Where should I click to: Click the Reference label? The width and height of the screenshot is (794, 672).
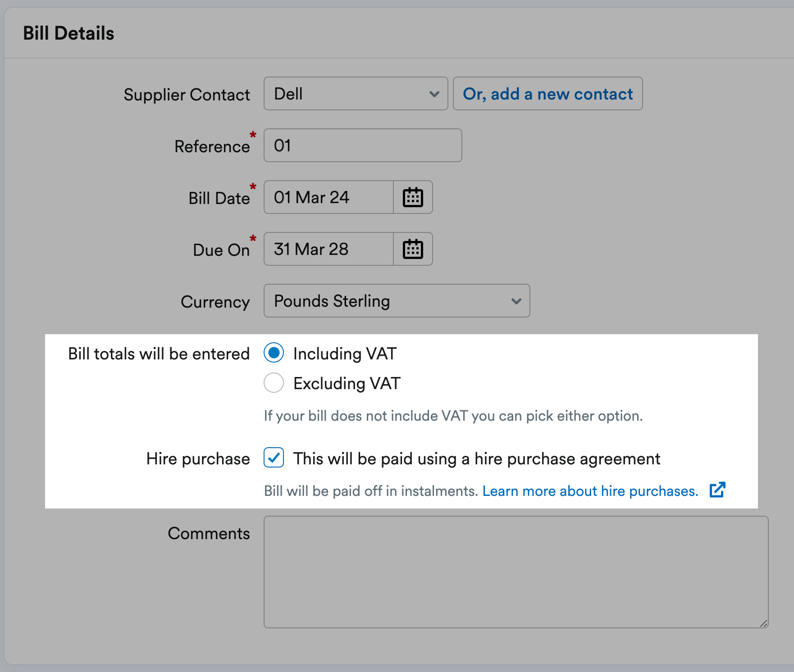point(212,146)
